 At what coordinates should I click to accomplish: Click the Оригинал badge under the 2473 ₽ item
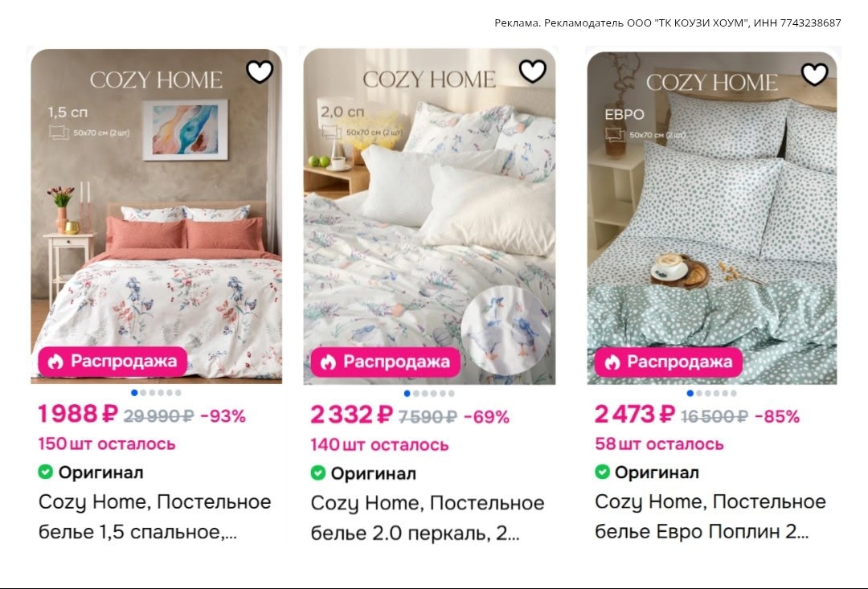coord(647,472)
